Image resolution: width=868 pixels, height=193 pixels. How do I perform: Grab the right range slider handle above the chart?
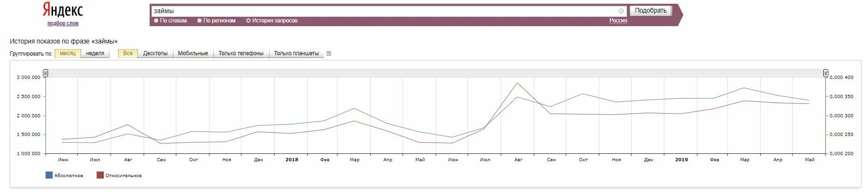pos(826,73)
